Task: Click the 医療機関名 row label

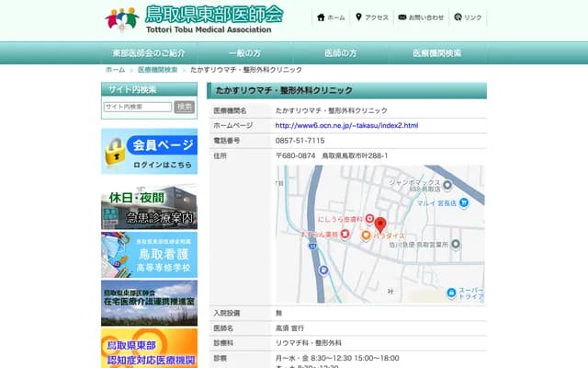Action: [x=230, y=110]
